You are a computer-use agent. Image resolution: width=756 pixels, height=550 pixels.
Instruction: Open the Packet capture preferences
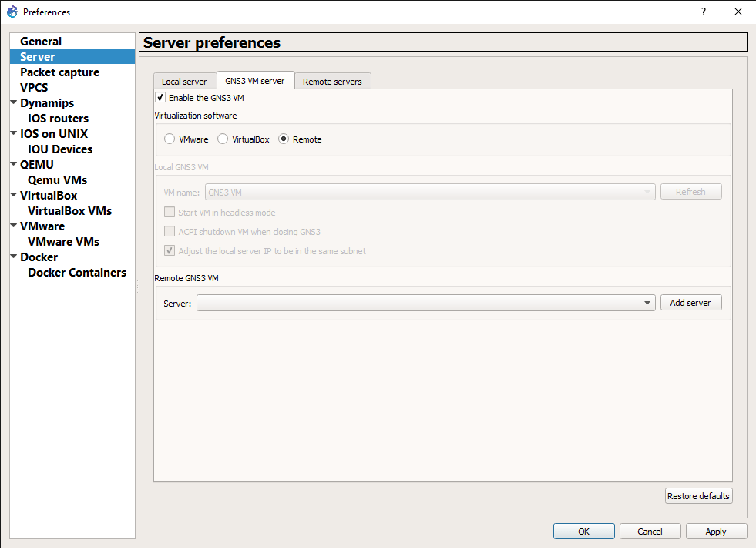pyautogui.click(x=60, y=72)
